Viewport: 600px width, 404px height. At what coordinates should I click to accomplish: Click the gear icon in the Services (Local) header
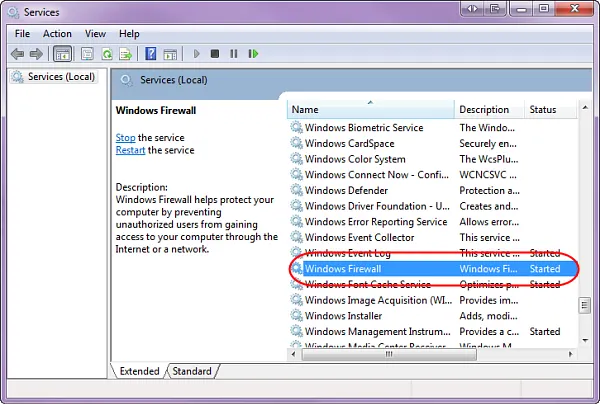tap(126, 80)
